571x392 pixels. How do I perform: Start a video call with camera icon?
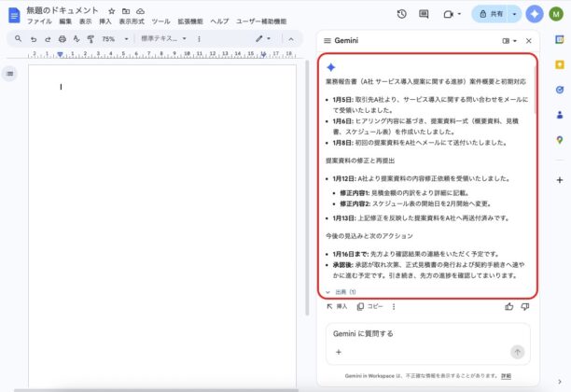point(448,14)
